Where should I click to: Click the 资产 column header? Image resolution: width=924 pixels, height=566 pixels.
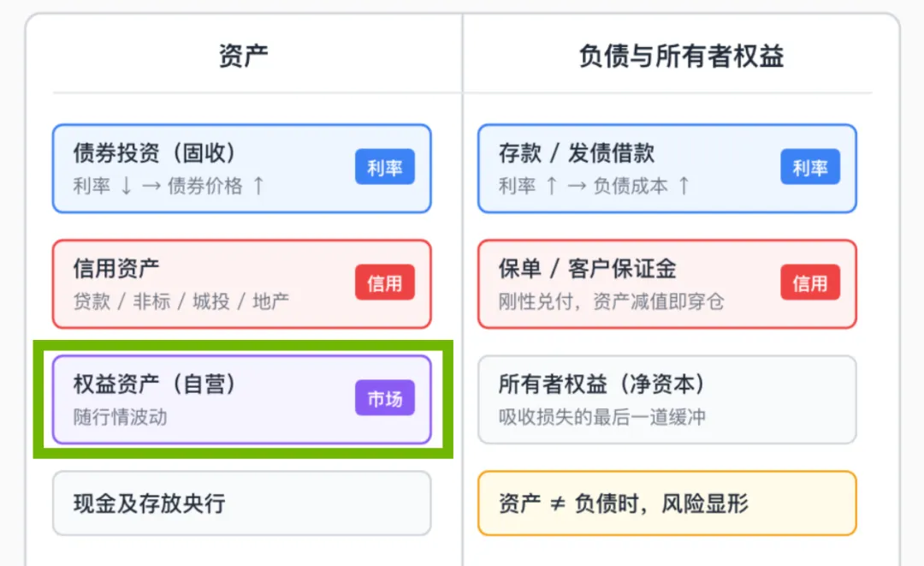coord(243,56)
